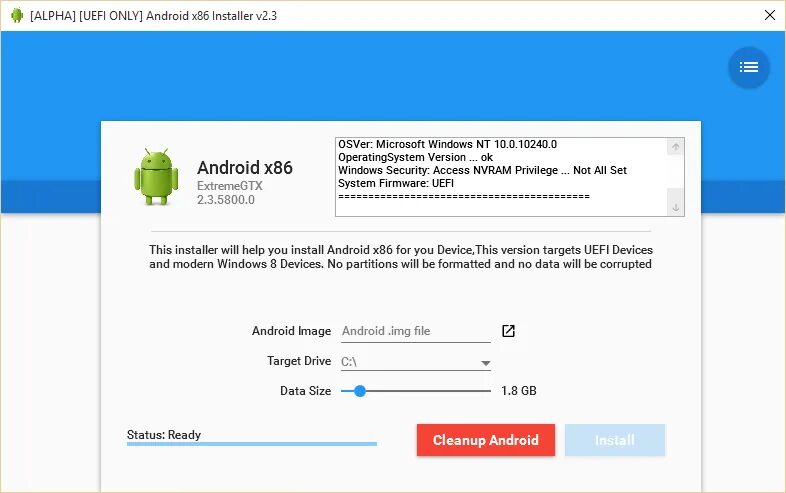Click the Target Drive label
786x493 pixels.
(x=299, y=361)
